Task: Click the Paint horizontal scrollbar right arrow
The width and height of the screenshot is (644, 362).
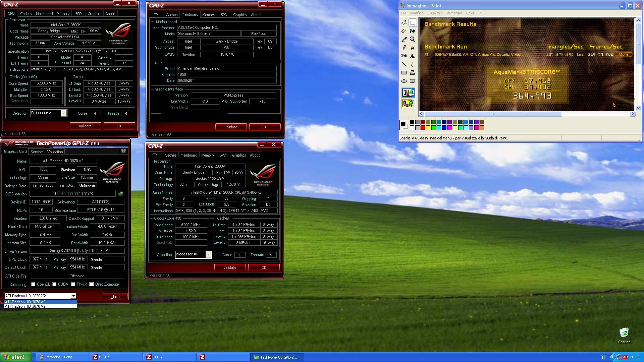Action: [633, 114]
